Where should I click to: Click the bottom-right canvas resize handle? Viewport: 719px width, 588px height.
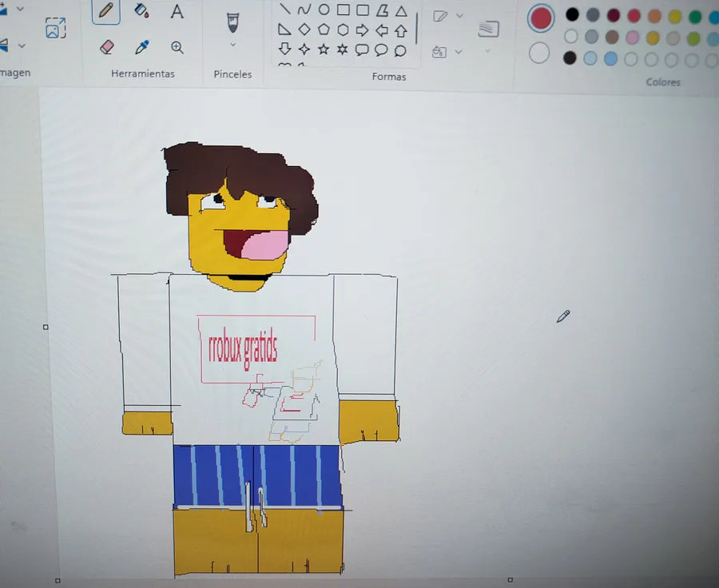tap(510, 580)
